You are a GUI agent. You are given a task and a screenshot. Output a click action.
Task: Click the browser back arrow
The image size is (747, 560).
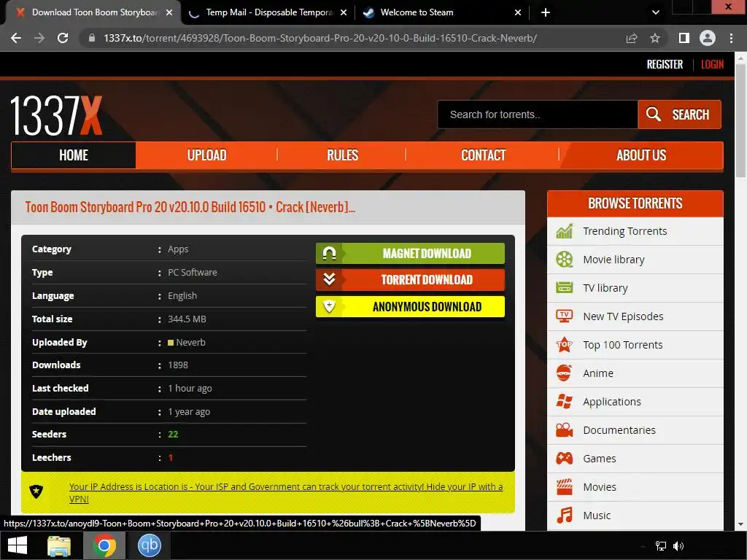tap(16, 38)
